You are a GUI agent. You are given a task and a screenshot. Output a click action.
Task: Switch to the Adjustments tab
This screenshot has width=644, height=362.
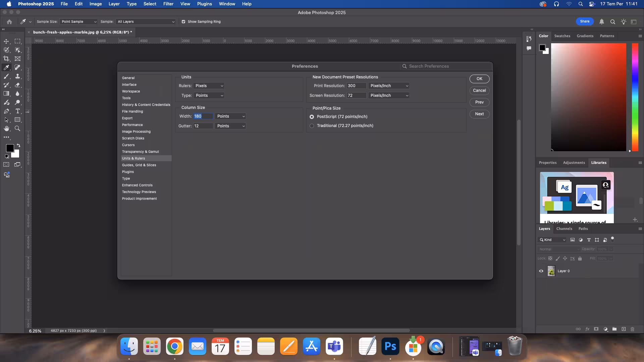[574, 163]
